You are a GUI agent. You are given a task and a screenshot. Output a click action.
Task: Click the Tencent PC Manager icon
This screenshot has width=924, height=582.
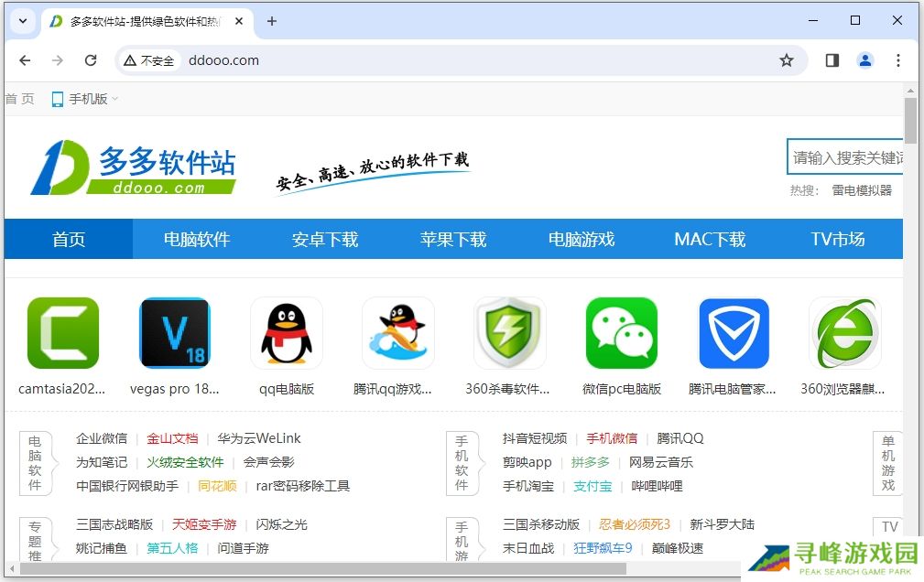click(734, 333)
